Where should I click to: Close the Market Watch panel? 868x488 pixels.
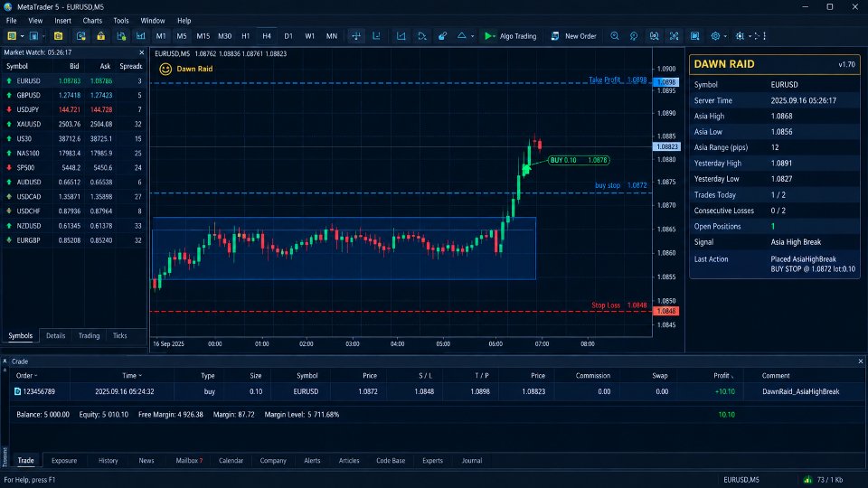tap(142, 52)
